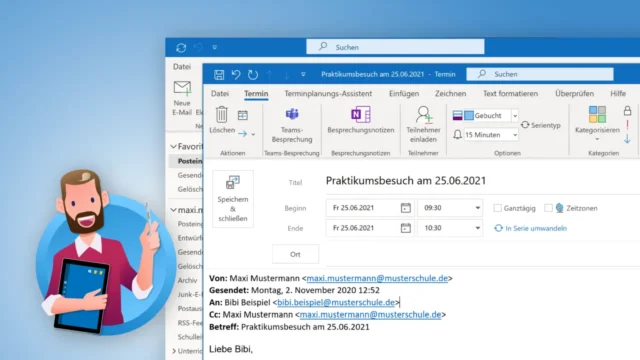Click the save icon in appointment title bar

[219, 74]
